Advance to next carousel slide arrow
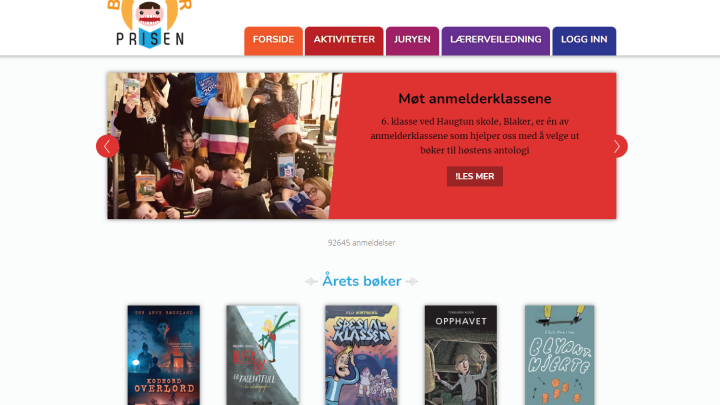This screenshot has width=720, height=405. point(616,146)
